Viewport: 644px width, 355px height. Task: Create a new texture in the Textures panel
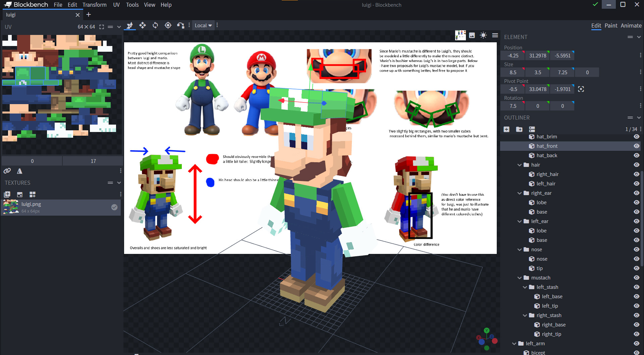click(7, 194)
